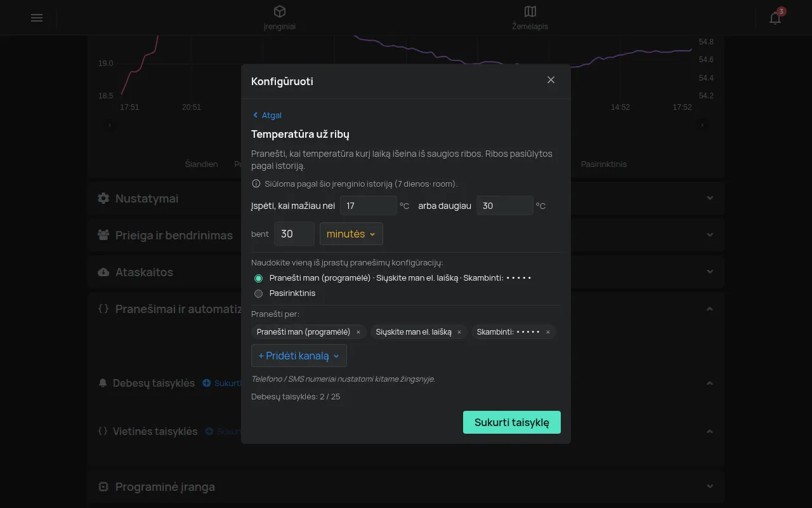The image size is (812, 508).
Task: Click the chart's left scroll arrow
Action: [x=110, y=125]
